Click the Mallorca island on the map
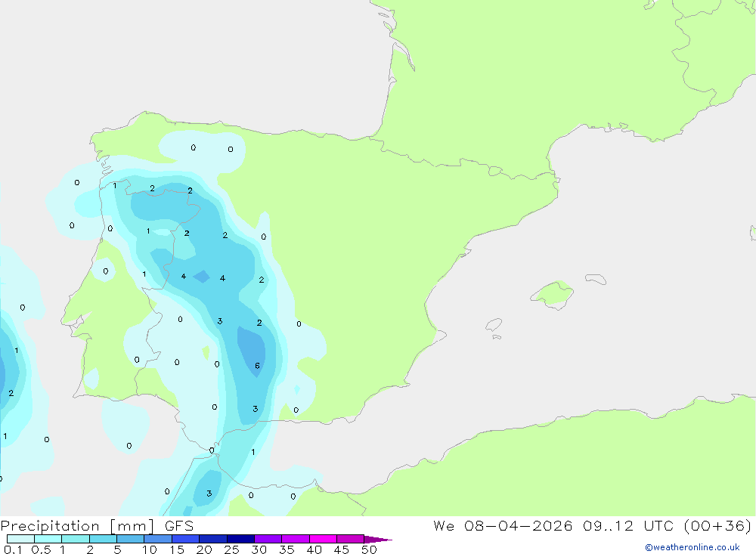Image resolution: width=756 pixels, height=554 pixels. (x=553, y=294)
